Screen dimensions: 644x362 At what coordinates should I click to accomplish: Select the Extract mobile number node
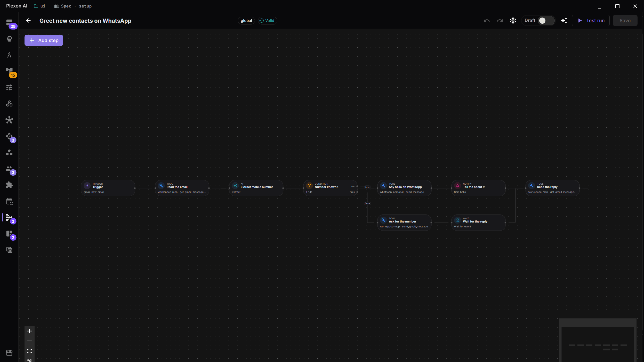[256, 188]
